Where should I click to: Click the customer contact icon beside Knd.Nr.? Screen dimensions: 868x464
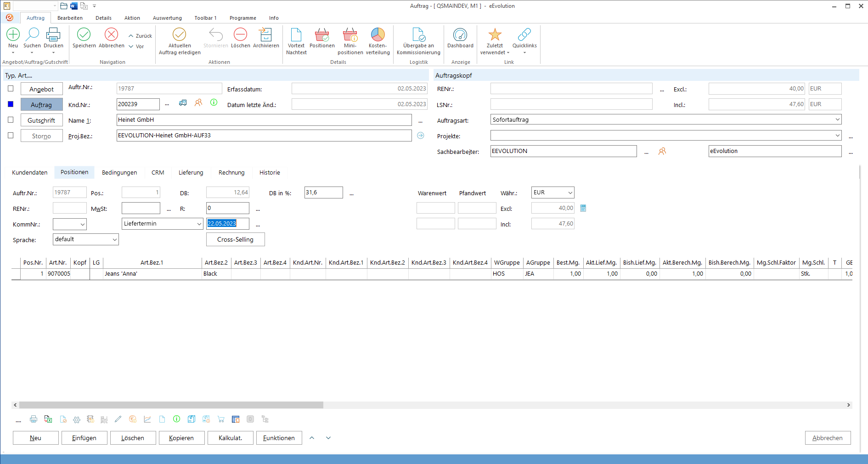tap(198, 102)
